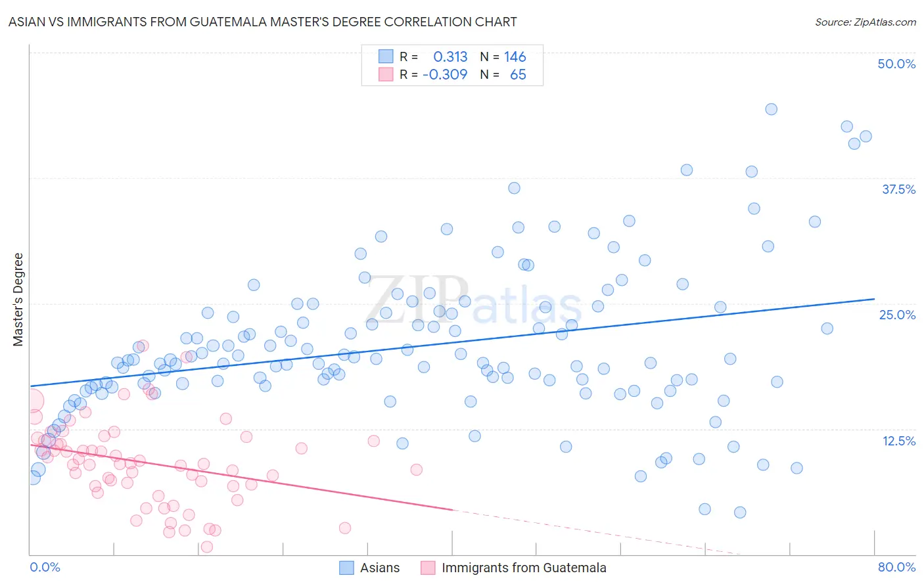Click the 12.5% y-axis label
Image resolution: width=924 pixels, height=586 pixels.
898,441
